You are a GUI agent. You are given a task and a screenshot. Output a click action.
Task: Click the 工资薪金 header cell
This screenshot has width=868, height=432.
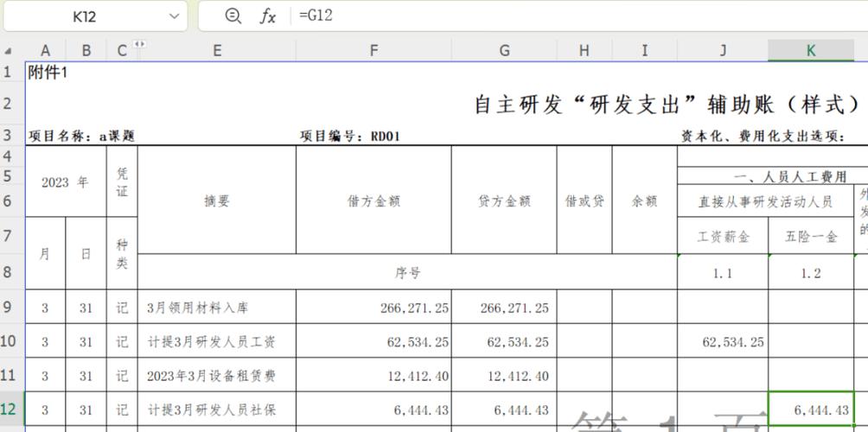723,236
